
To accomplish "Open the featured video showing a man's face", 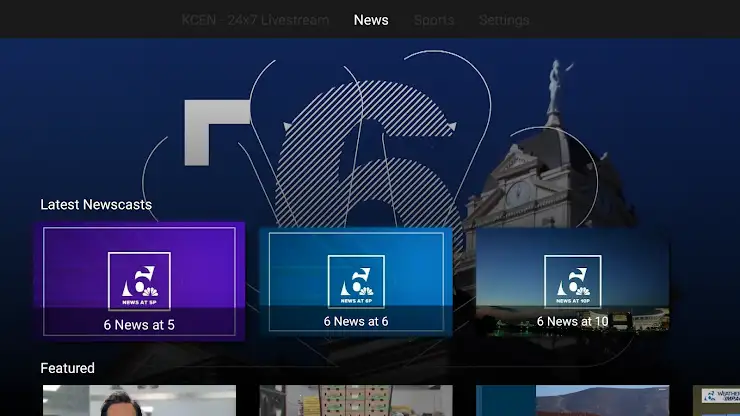I will (x=139, y=400).
